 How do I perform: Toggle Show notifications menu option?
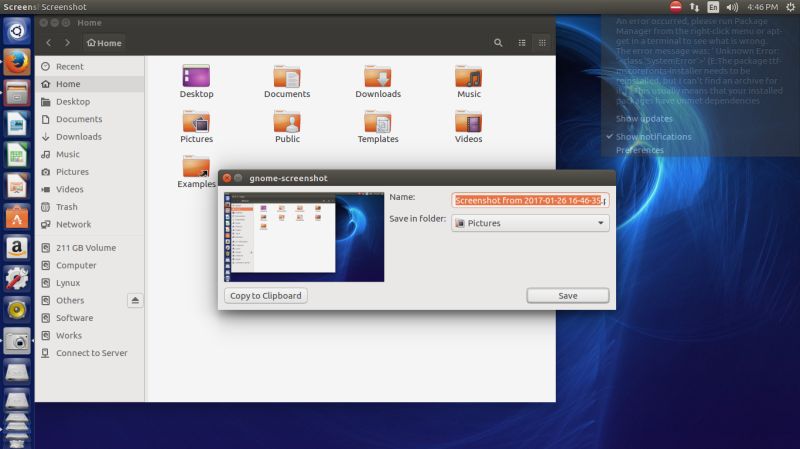(653, 137)
